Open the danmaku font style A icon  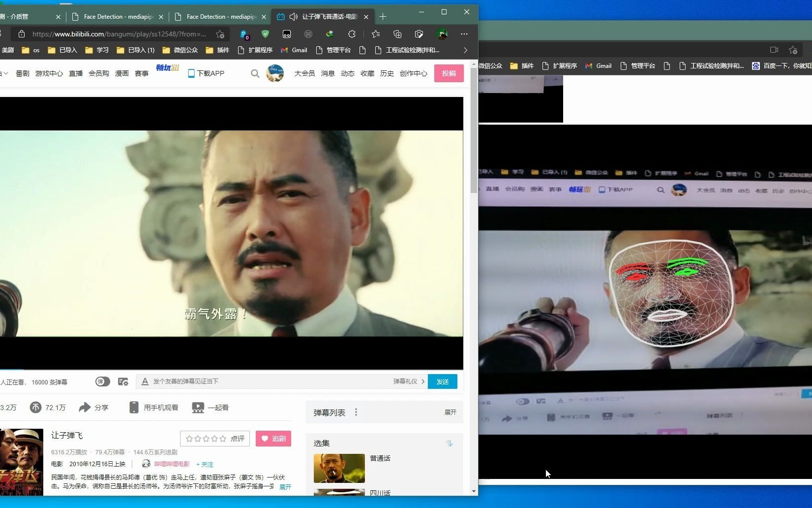click(x=145, y=381)
